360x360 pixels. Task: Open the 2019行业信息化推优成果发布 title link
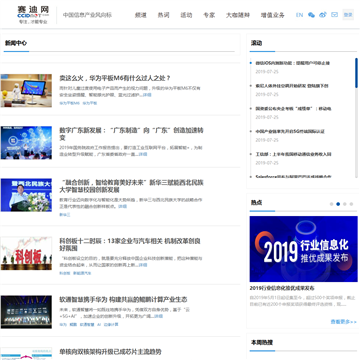[x=282, y=288]
